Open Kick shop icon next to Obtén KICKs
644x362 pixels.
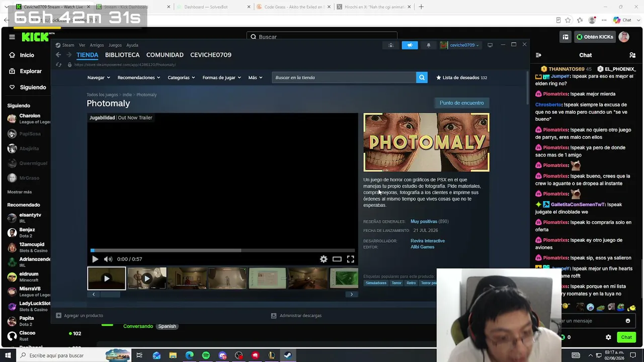[x=566, y=37]
